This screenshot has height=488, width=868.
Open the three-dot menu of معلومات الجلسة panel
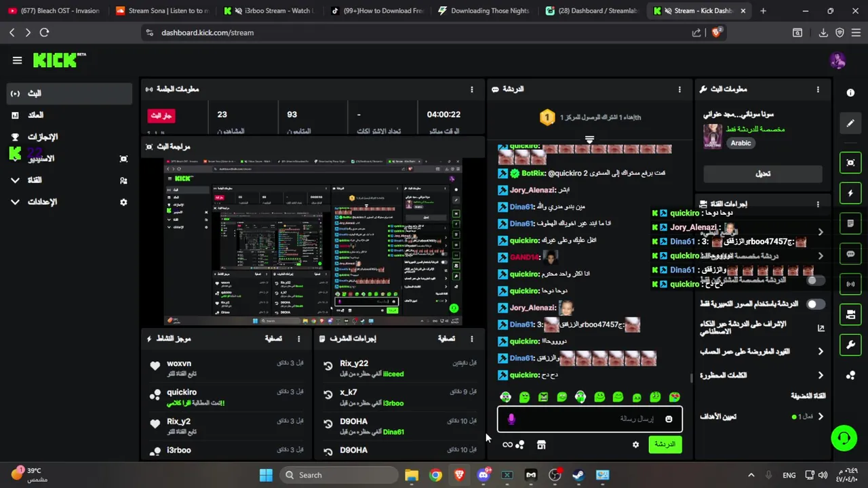(x=472, y=89)
